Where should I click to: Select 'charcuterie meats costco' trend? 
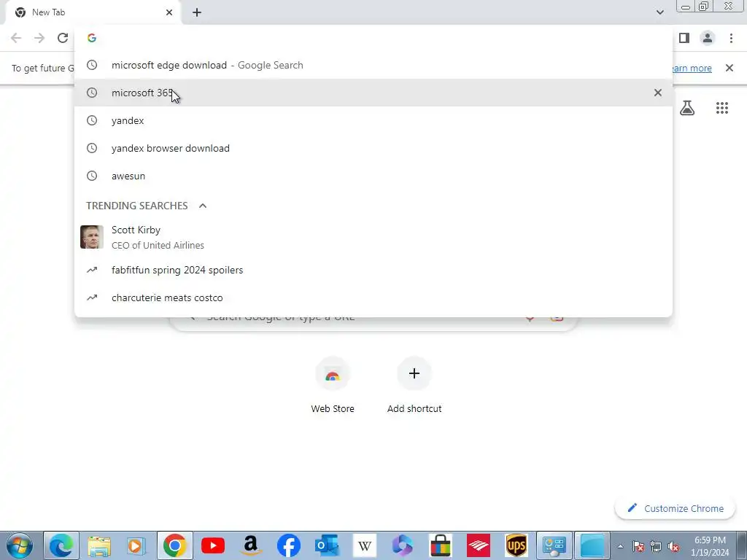[x=373, y=297]
